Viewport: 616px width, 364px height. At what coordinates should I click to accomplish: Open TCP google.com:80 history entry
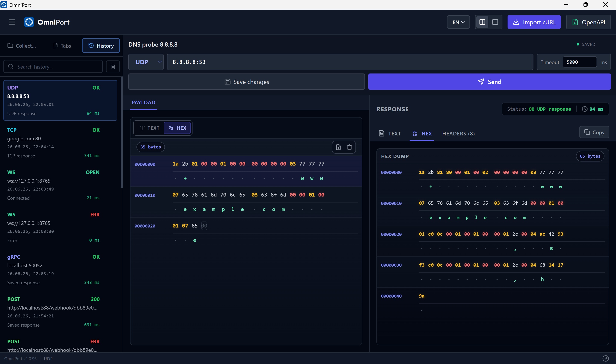[x=60, y=143]
